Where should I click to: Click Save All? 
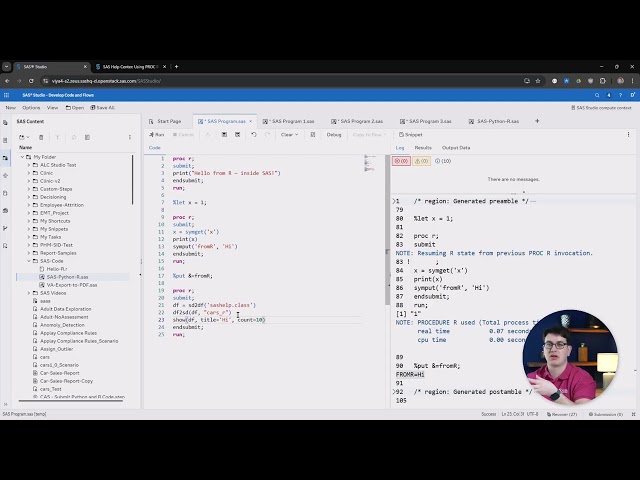tap(102, 108)
